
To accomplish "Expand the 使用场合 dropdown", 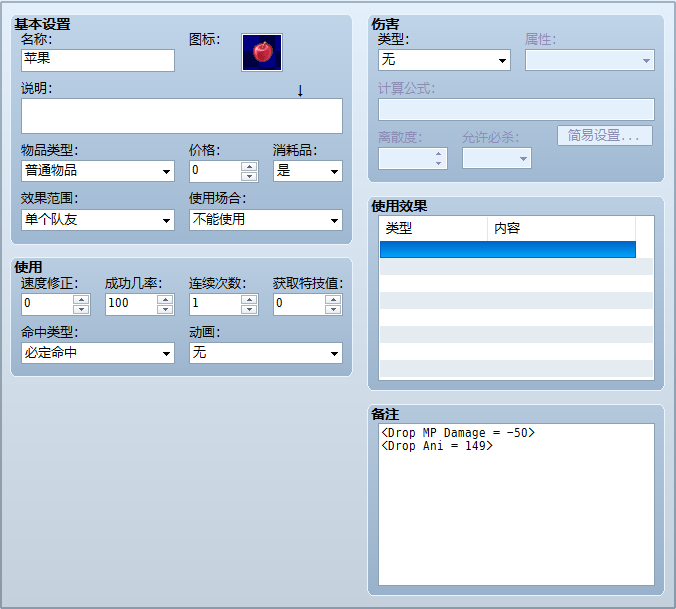I will coord(266,220).
